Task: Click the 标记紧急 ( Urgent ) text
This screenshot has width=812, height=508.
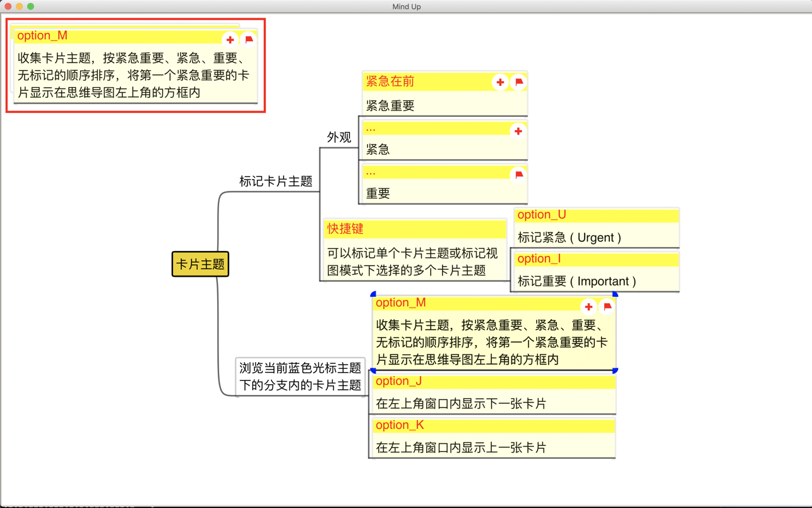Action: (x=570, y=238)
